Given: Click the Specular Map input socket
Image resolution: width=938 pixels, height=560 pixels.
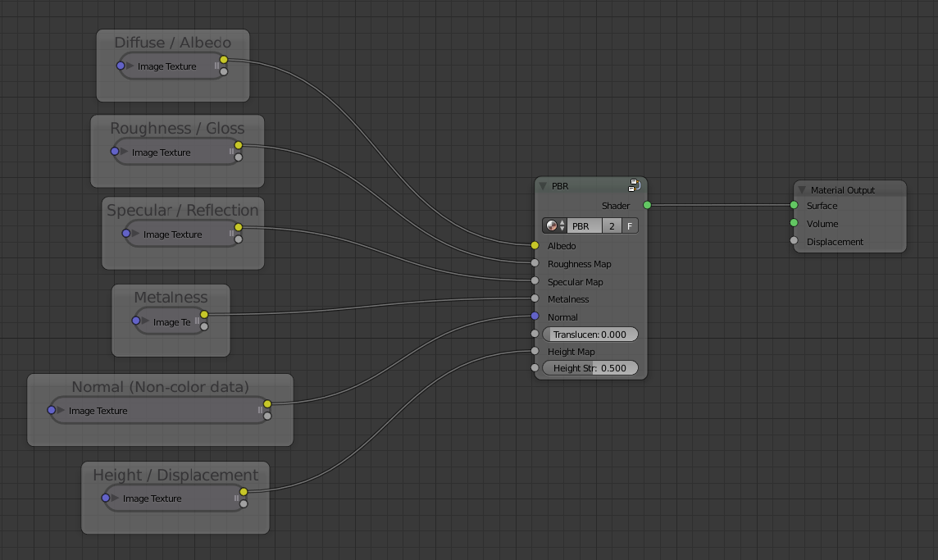Looking at the screenshot, I should pyautogui.click(x=535, y=280).
